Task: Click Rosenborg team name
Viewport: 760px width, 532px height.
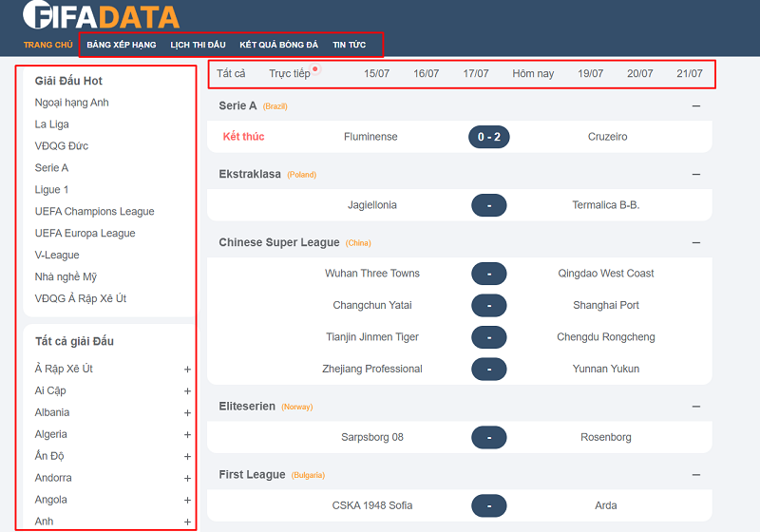Action: coord(606,437)
